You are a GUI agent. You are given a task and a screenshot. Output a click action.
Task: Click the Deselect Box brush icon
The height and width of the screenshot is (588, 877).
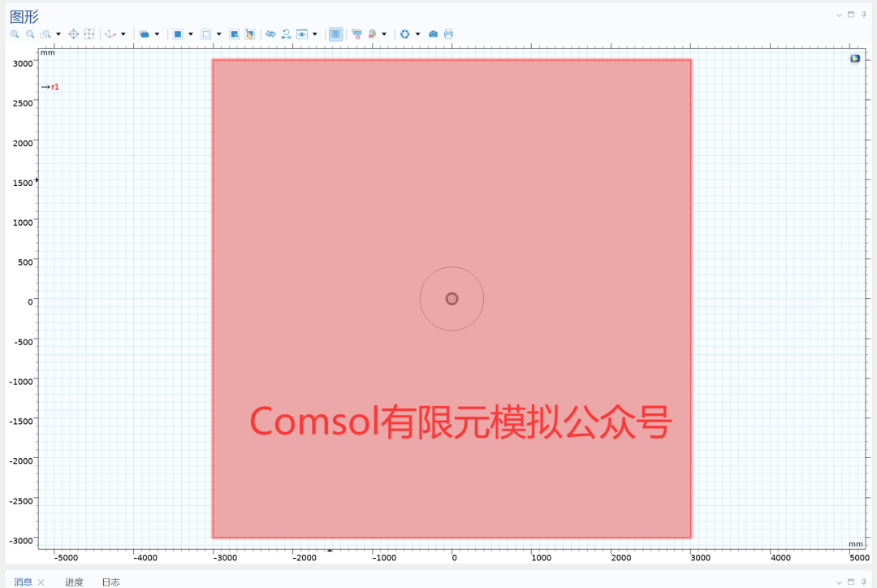[x=249, y=34]
